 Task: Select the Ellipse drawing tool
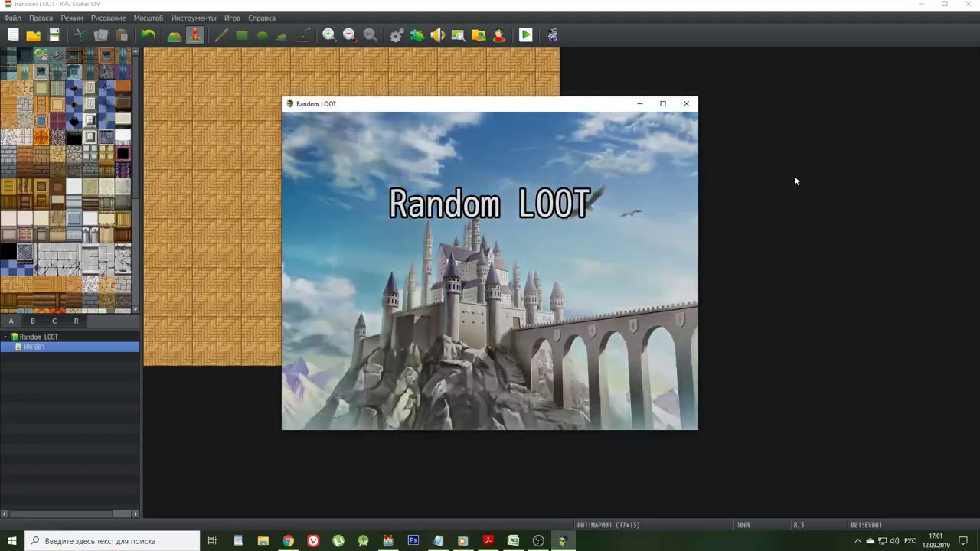(x=262, y=34)
